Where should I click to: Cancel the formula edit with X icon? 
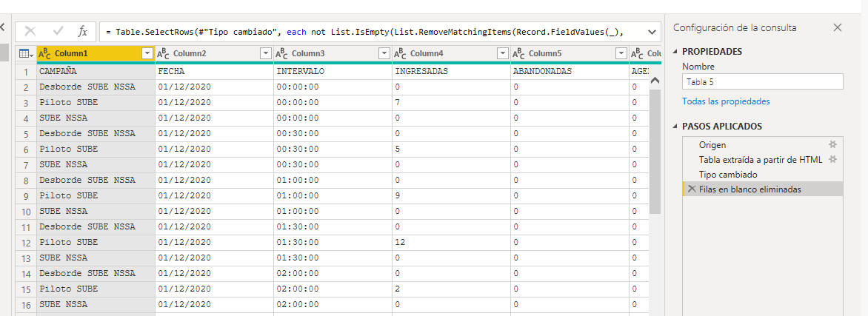(x=30, y=32)
